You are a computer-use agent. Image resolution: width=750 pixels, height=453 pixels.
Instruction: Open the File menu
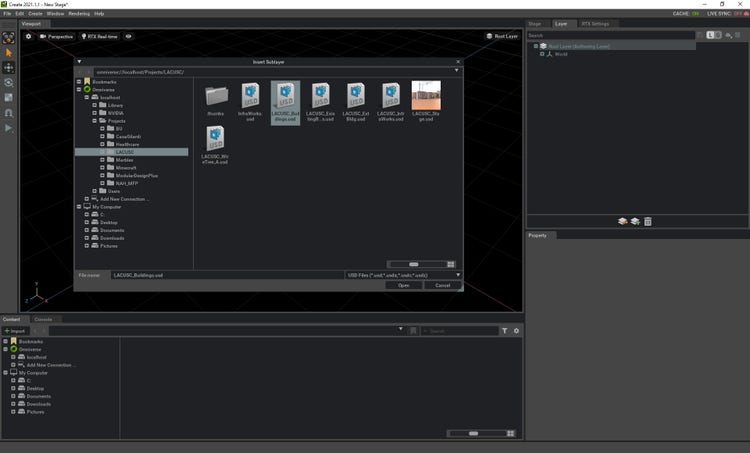(7, 13)
